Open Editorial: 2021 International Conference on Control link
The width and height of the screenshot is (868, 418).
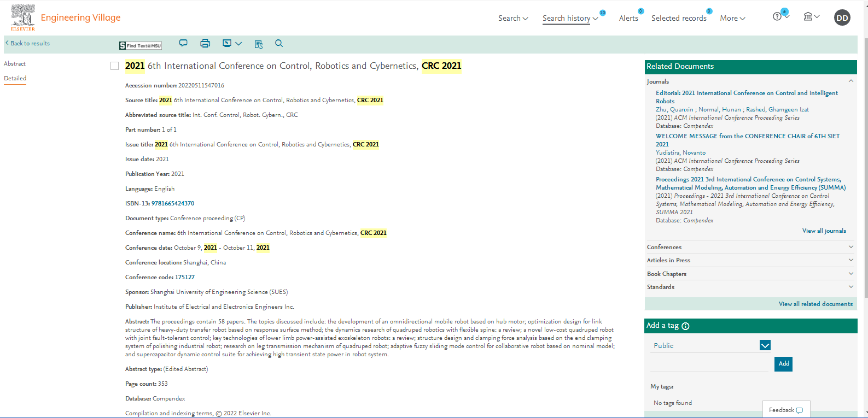[747, 97]
